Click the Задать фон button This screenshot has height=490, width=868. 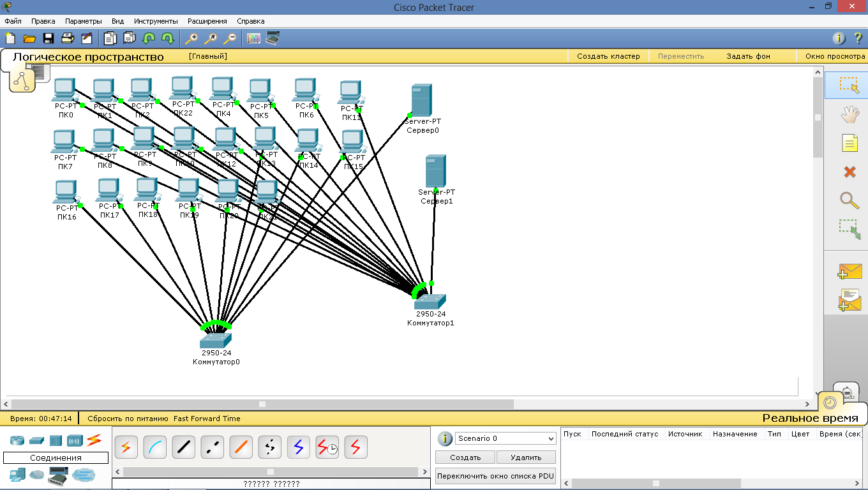click(x=748, y=56)
